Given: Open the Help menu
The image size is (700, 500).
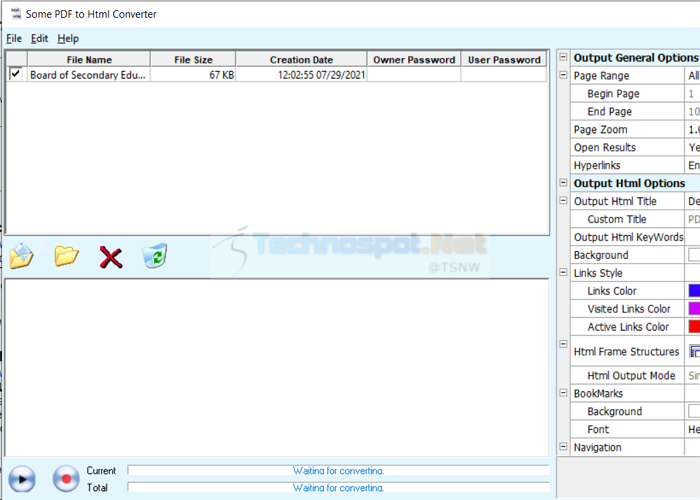Looking at the screenshot, I should pos(68,39).
